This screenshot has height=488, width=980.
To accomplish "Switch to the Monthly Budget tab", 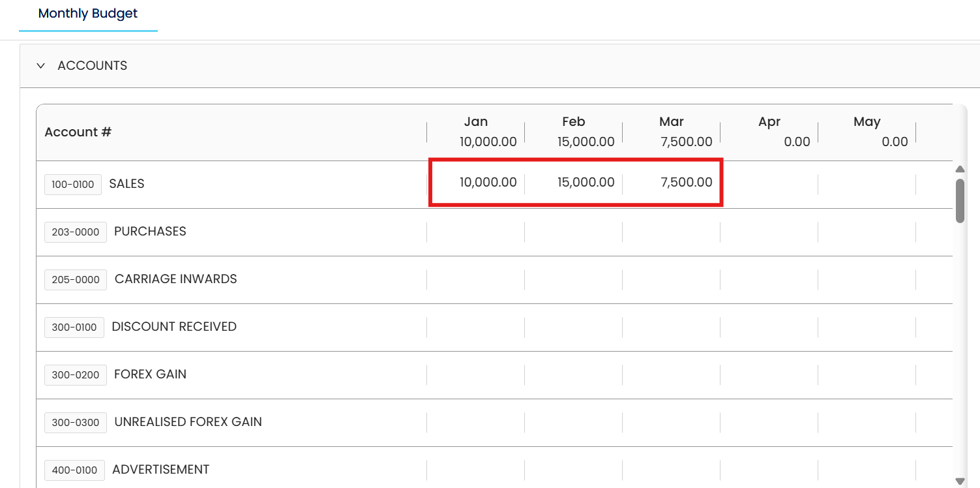I will click(88, 14).
